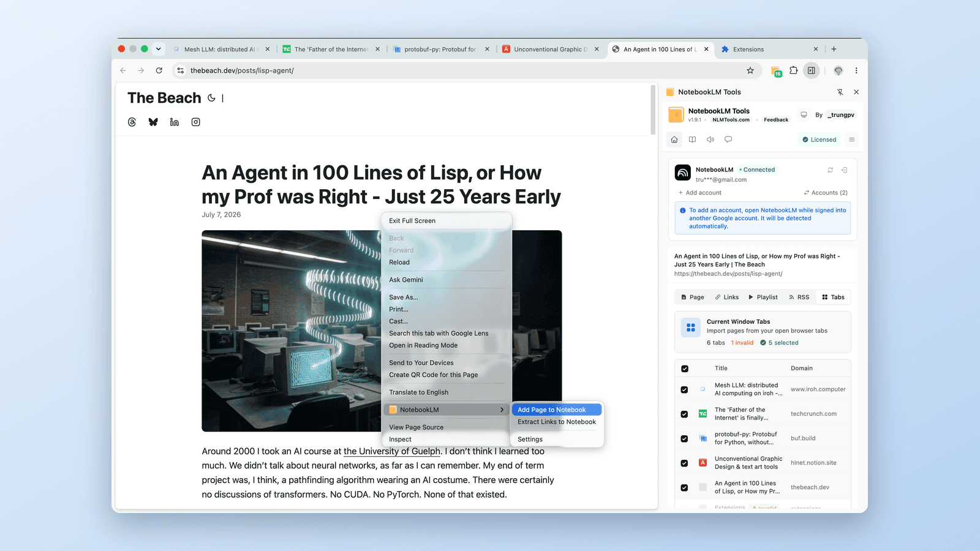Click The Beach site title
The height and width of the screenshot is (551, 980).
(x=164, y=98)
